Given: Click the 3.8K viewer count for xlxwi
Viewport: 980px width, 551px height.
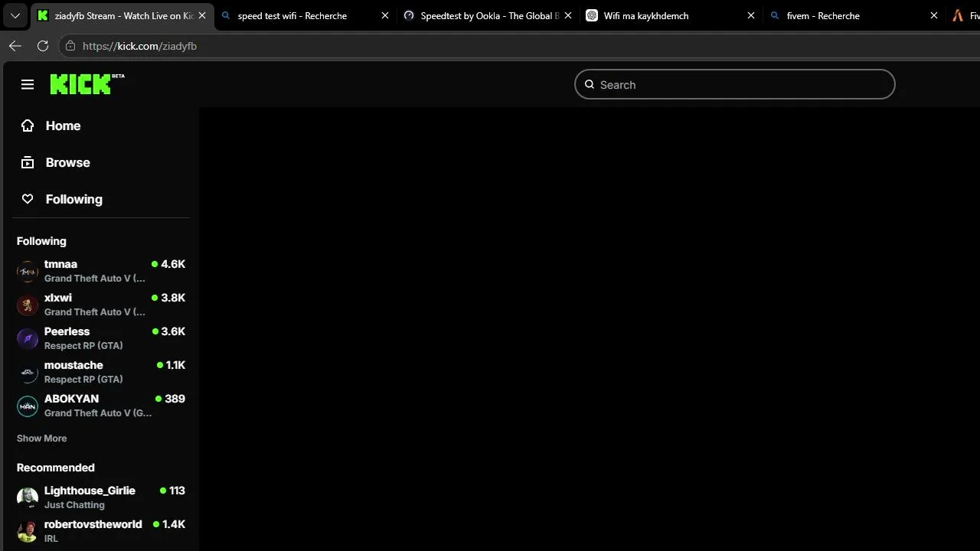Looking at the screenshot, I should [173, 298].
